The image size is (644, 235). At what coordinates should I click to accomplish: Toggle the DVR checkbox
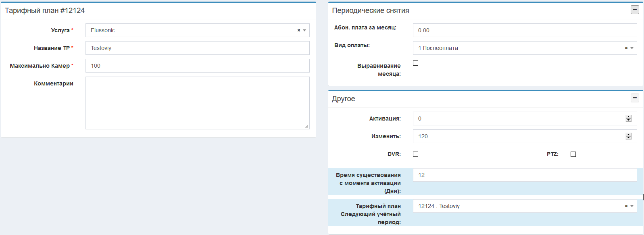point(416,154)
